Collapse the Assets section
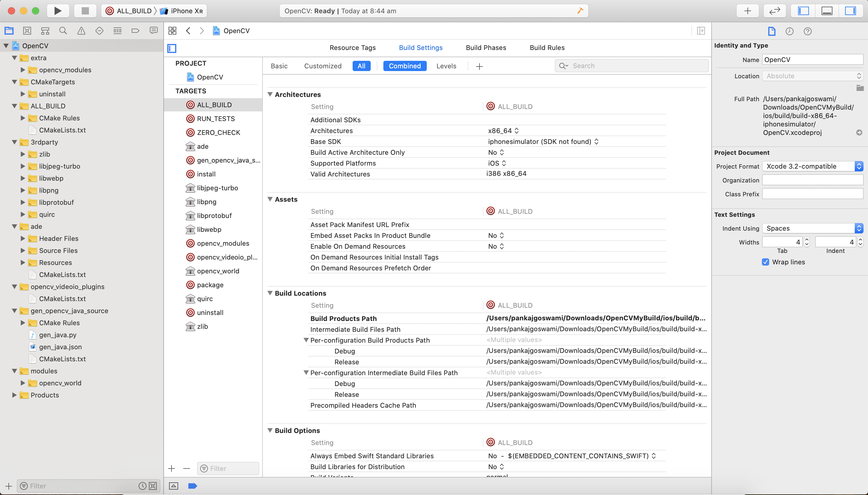868x495 pixels. [x=270, y=199]
